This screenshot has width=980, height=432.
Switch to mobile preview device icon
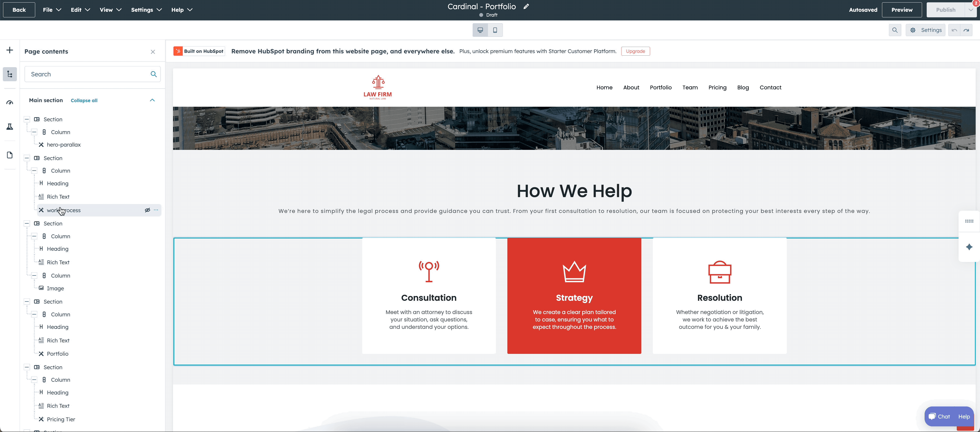(495, 30)
